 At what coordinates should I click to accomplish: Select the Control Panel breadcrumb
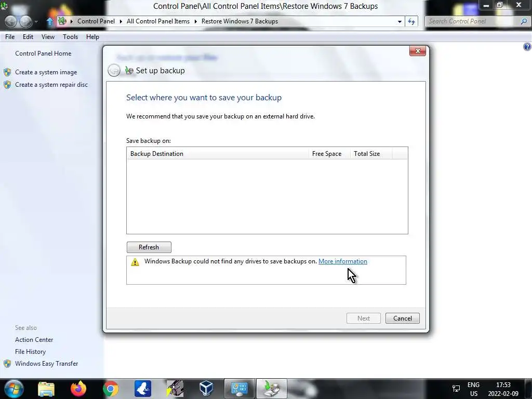96,21
